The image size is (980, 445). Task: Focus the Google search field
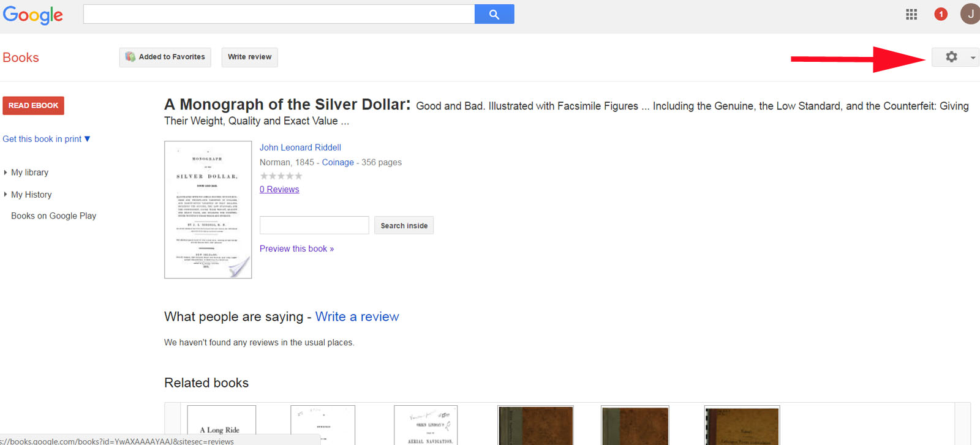(279, 14)
